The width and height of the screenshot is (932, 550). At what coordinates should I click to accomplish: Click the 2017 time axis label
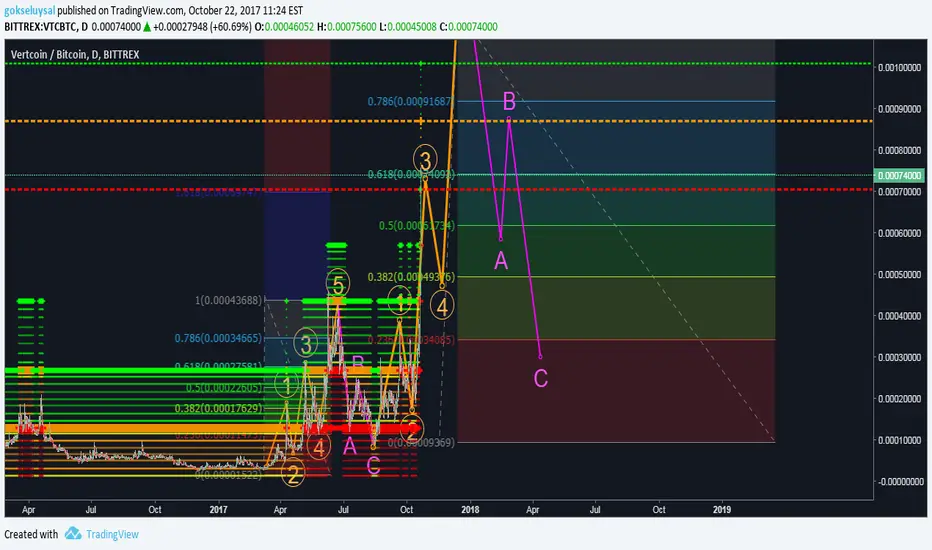coord(218,510)
